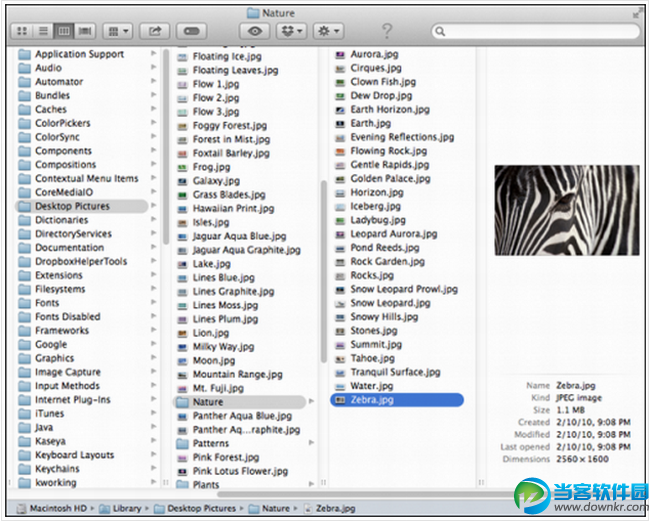Image resolution: width=650 pixels, height=521 pixels.
Task: Click the horizontal scrollbar at bottom
Action: pyautogui.click(x=365, y=494)
